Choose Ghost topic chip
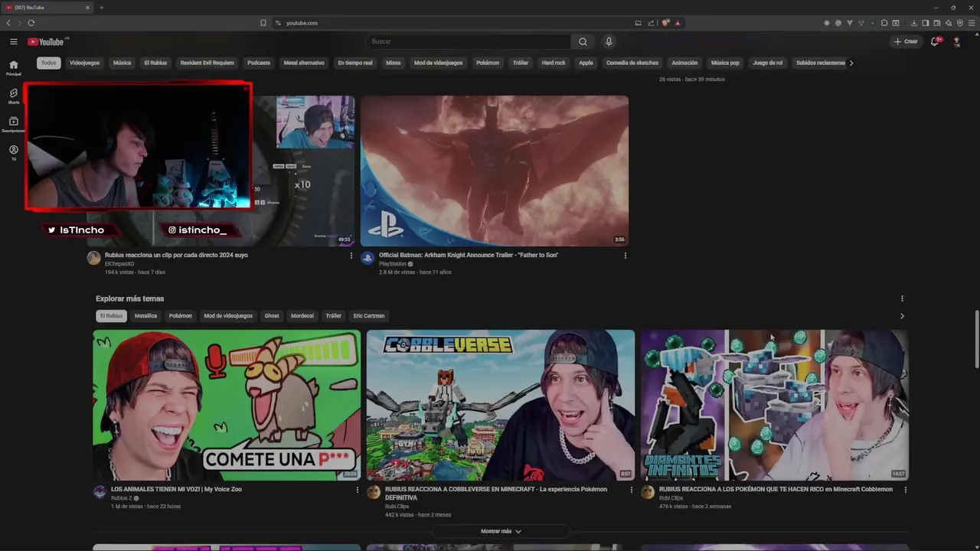The image size is (980, 551). pyautogui.click(x=272, y=316)
